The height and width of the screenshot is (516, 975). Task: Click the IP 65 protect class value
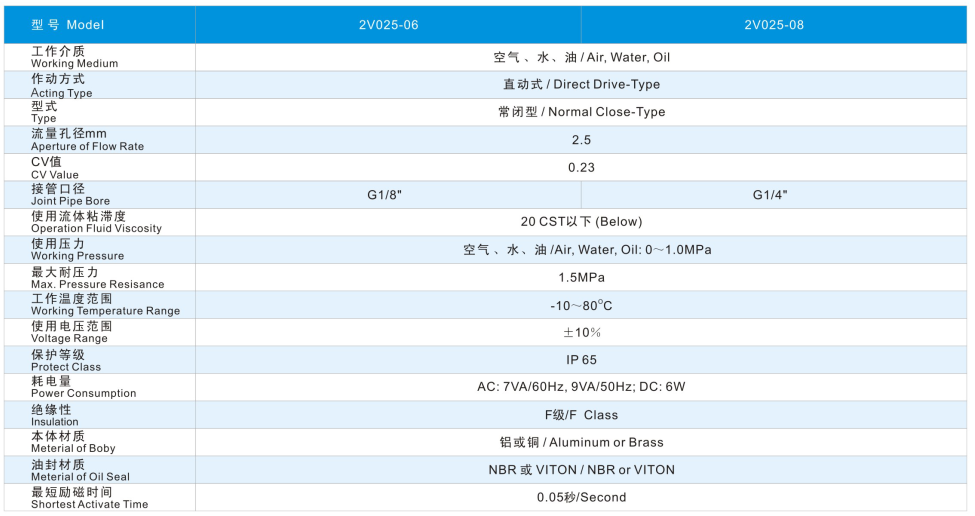coord(581,360)
